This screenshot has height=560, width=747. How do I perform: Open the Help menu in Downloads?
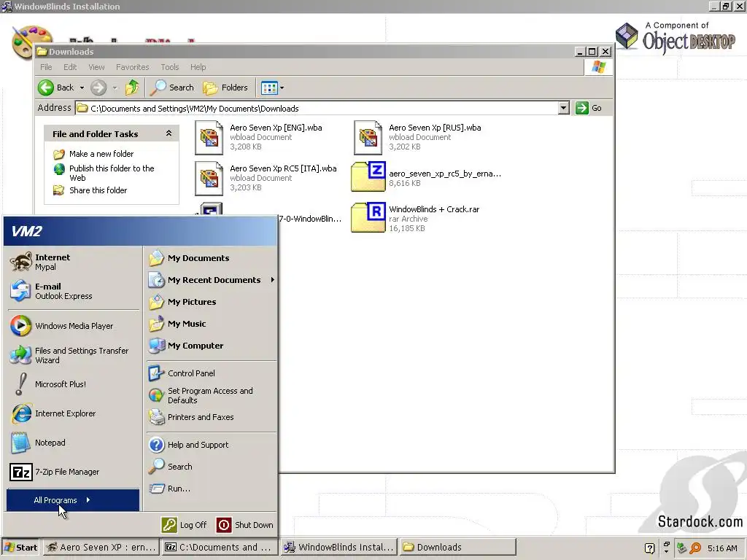click(198, 67)
